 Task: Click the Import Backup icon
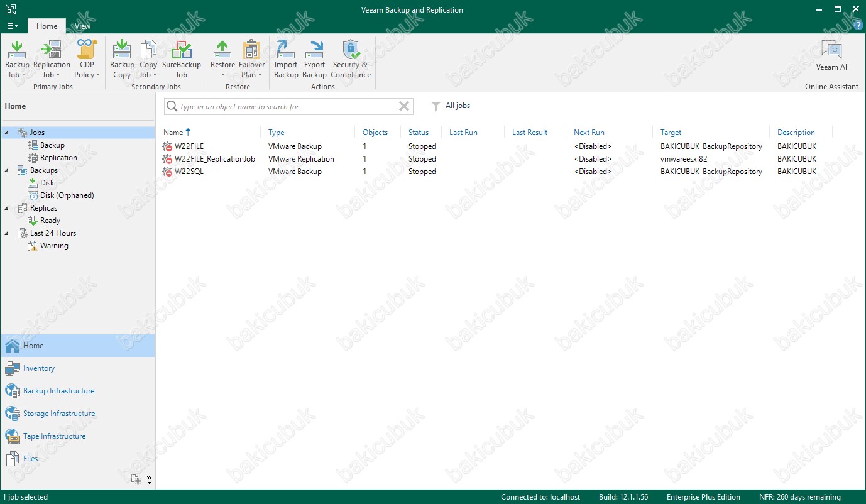[286, 49]
